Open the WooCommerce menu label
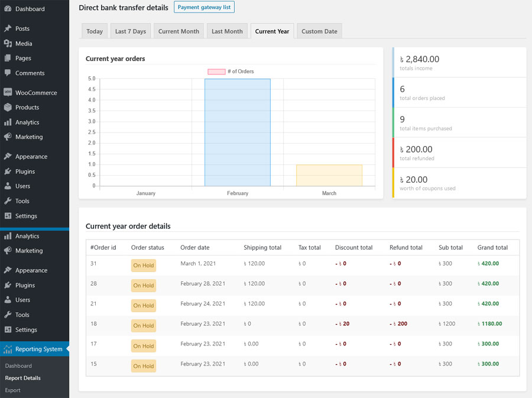Image resolution: width=532 pixels, height=398 pixels. (36, 93)
